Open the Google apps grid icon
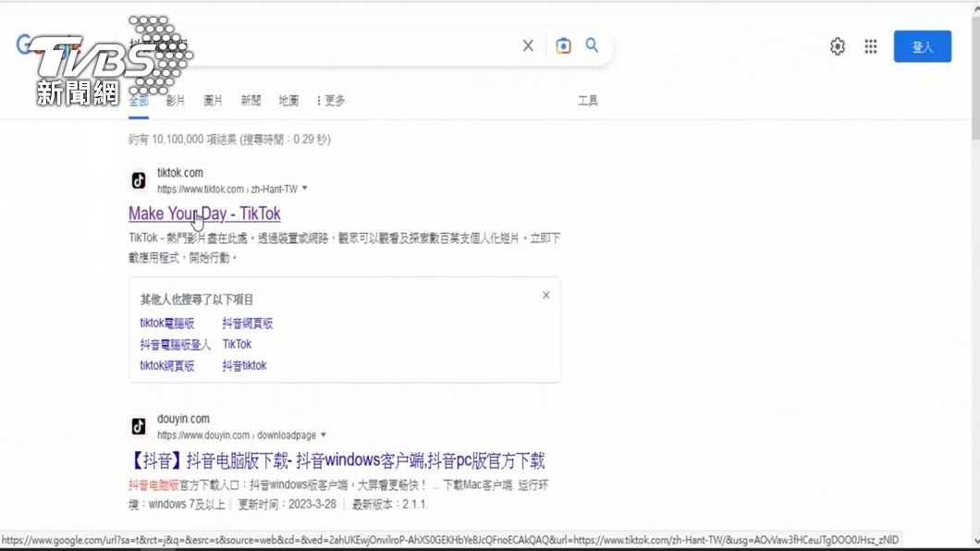 click(x=871, y=46)
